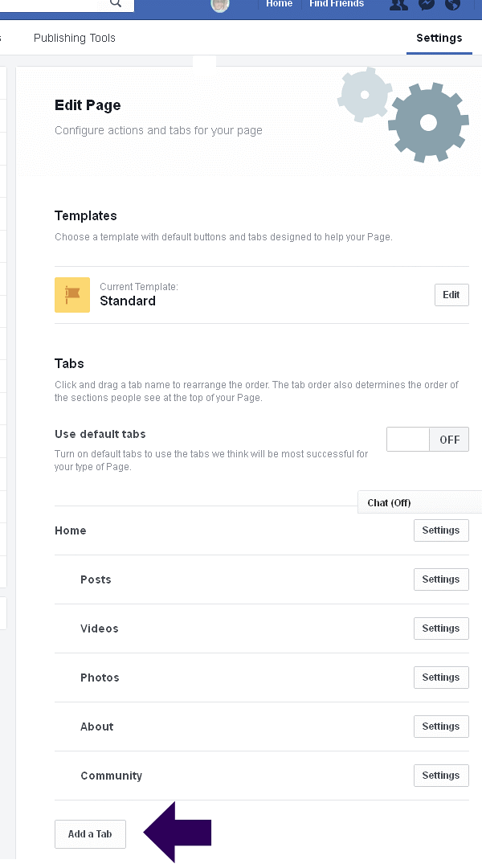Screen dimensions: 482x868
Task: Toggle the Use default tabs switch
Action: coord(427,440)
